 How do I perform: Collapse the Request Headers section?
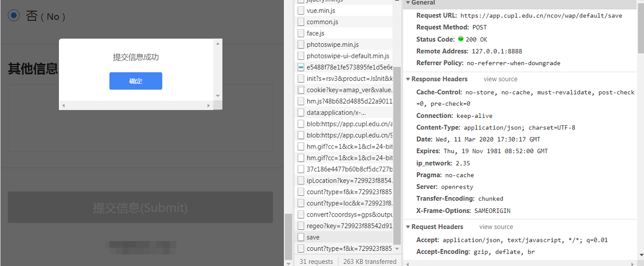[408, 227]
